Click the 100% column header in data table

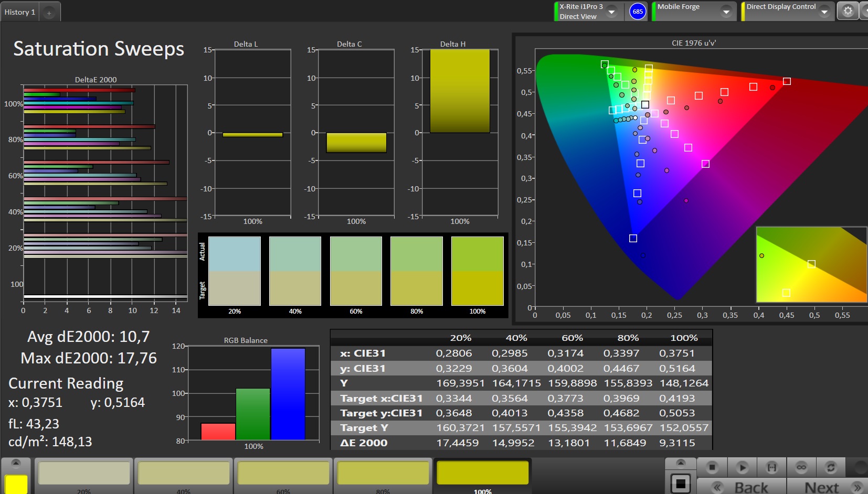click(x=684, y=338)
